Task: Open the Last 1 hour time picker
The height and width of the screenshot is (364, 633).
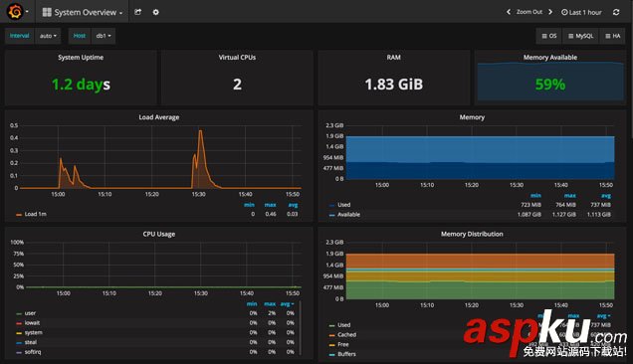Action: click(x=581, y=12)
